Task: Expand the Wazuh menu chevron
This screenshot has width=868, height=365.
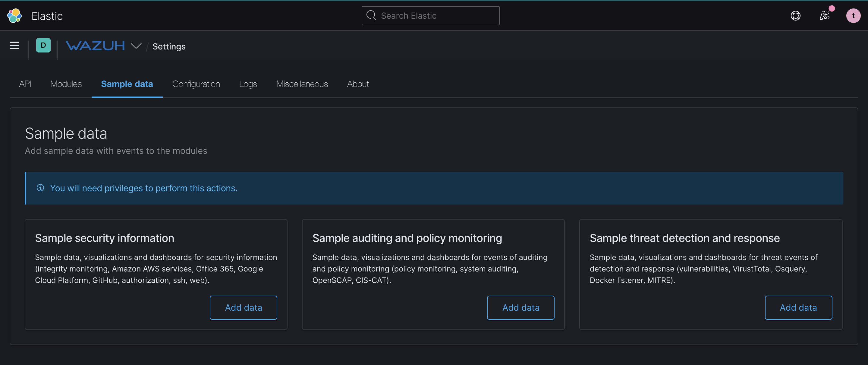Action: 136,46
